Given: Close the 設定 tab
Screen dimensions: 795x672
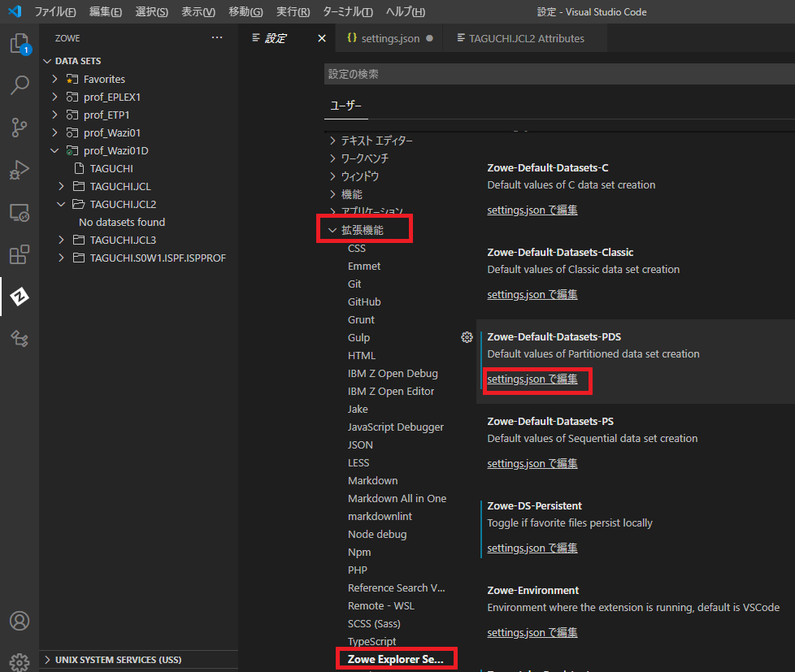Looking at the screenshot, I should (321, 38).
